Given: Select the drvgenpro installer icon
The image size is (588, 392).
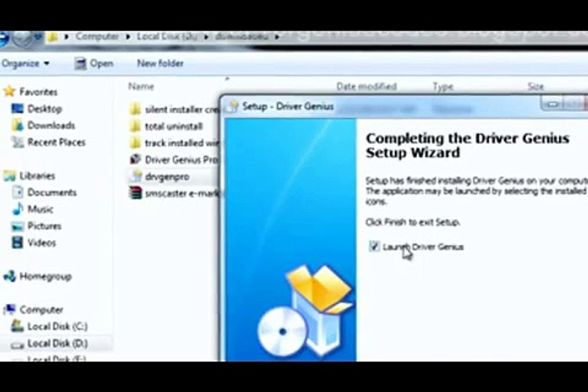Looking at the screenshot, I should (137, 176).
